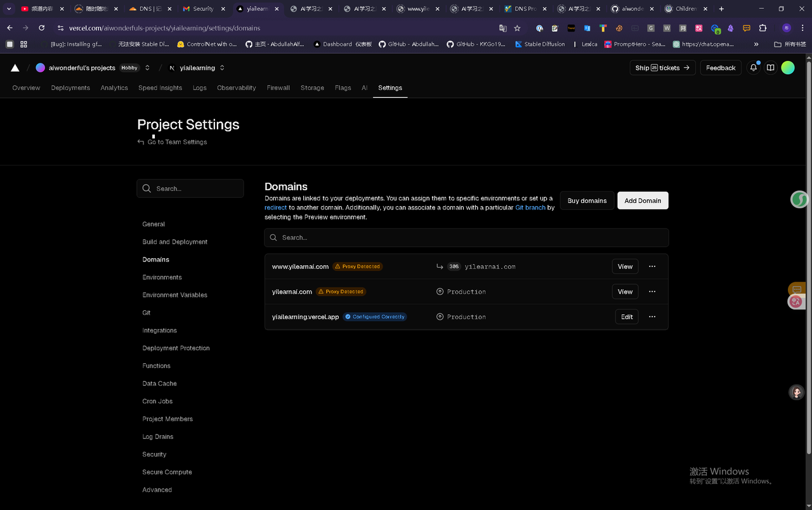Expand the yiailearning project switcher chevrons

click(222, 68)
